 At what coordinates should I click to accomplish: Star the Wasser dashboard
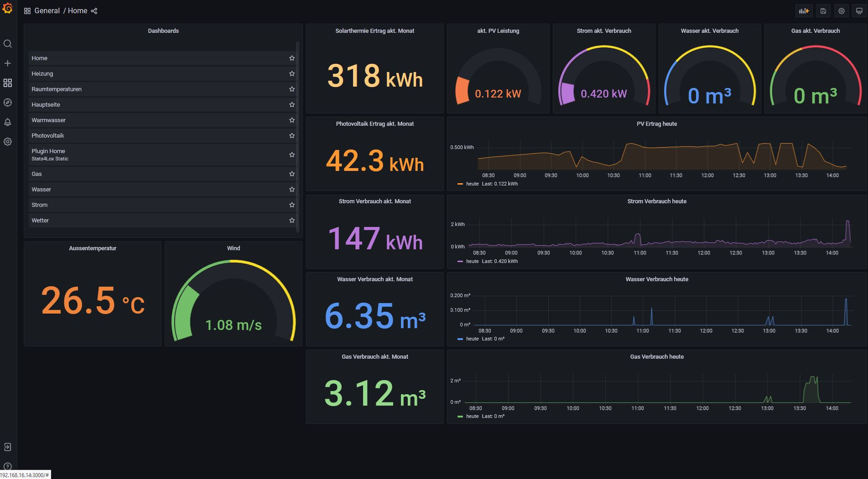(x=292, y=190)
